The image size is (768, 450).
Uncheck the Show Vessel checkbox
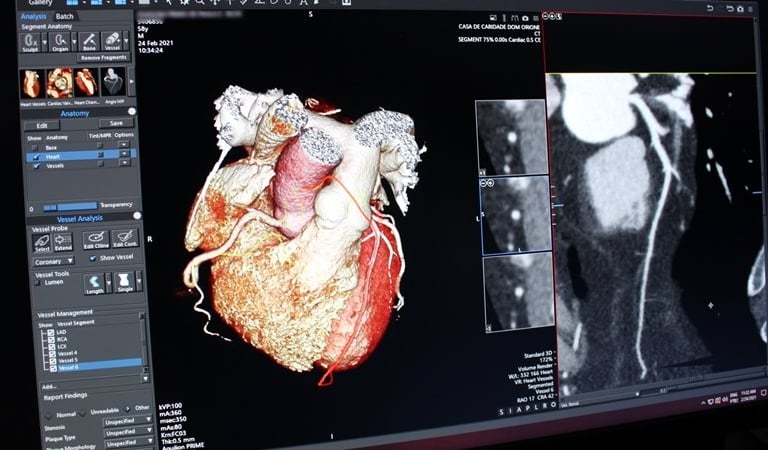click(93, 258)
